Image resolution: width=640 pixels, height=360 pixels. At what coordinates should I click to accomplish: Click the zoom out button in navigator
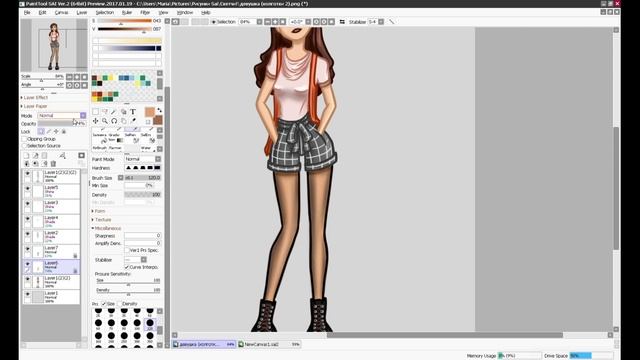tap(69, 77)
